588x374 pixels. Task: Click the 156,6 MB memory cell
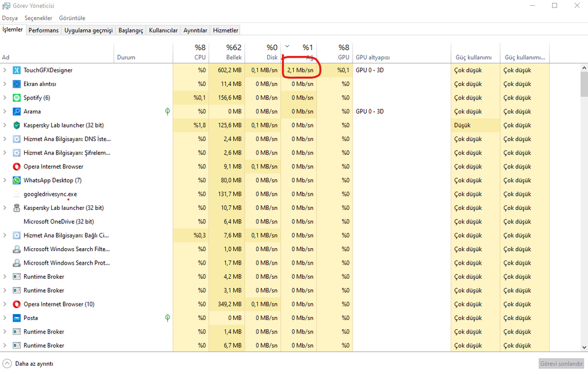pyautogui.click(x=227, y=98)
